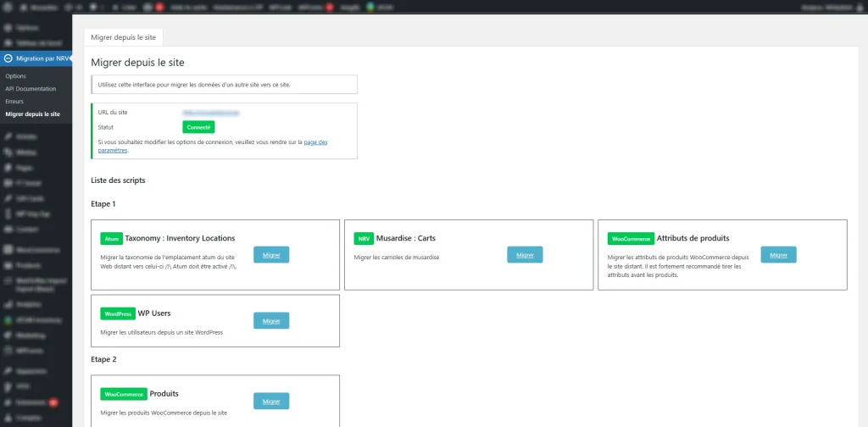Open the Migration par NRV sidebar menu
Screen dimensions: 868x427
tap(36, 58)
